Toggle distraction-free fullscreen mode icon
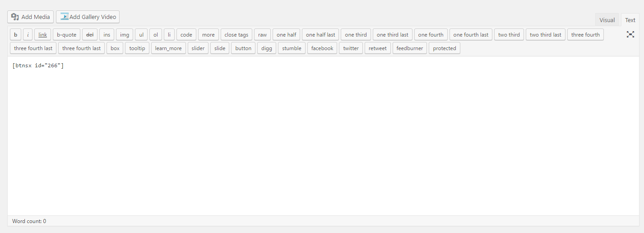The height and width of the screenshot is (233, 644). coord(630,35)
